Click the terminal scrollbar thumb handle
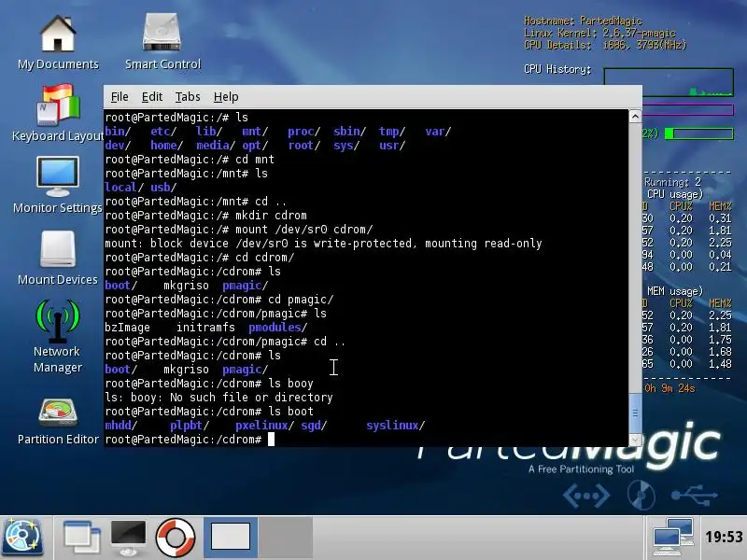Screen dimensions: 747x560 pos(635,413)
